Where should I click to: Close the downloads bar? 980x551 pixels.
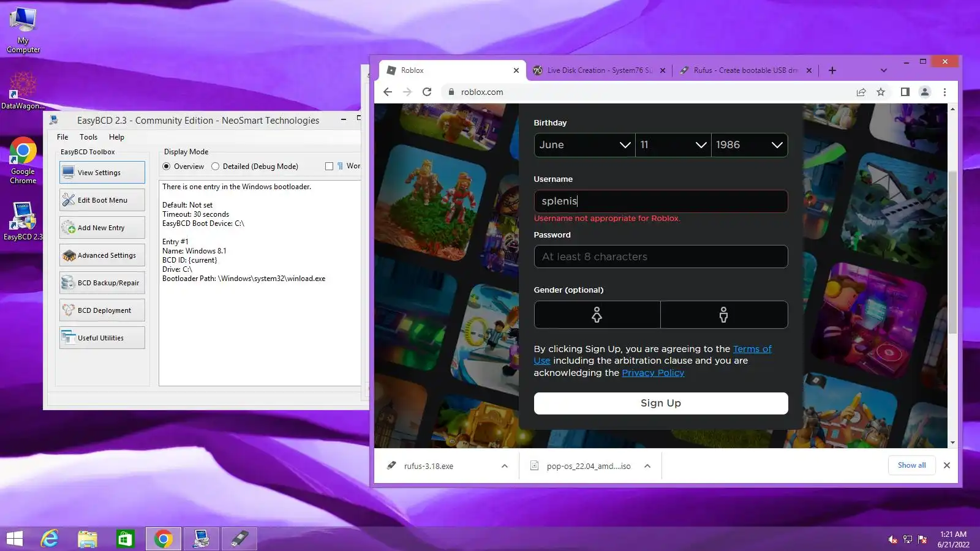pyautogui.click(x=947, y=465)
